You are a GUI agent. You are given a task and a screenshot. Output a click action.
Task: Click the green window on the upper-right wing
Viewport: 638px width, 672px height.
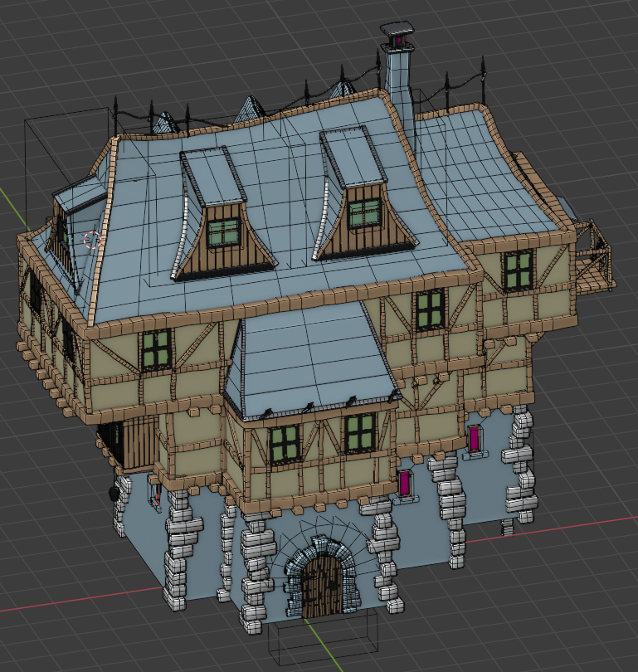[519, 270]
